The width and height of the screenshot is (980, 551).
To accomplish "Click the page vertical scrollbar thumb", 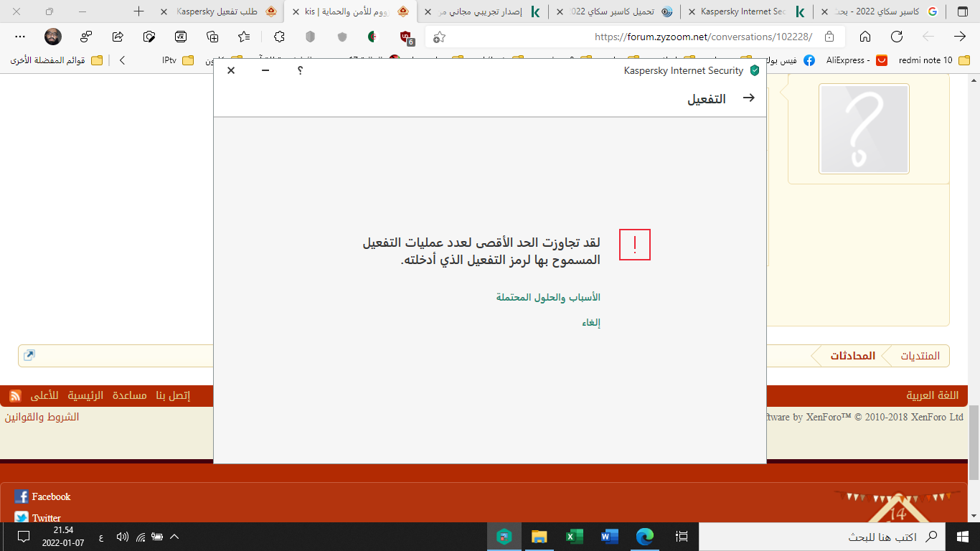I will (x=974, y=443).
